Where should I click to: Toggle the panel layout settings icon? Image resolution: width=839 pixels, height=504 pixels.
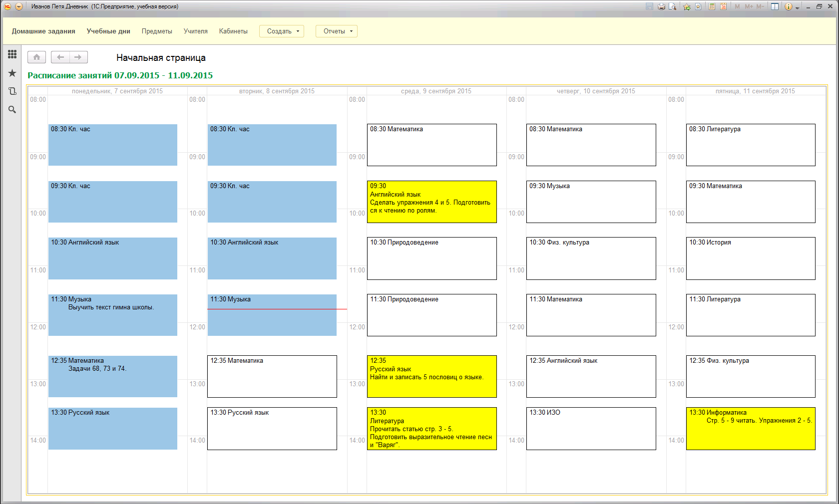[x=775, y=6]
